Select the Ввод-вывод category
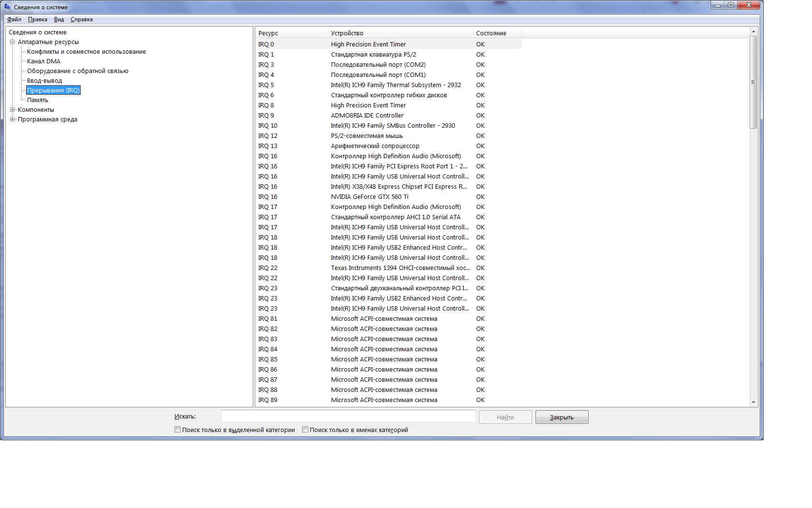812x508 pixels. coord(44,81)
